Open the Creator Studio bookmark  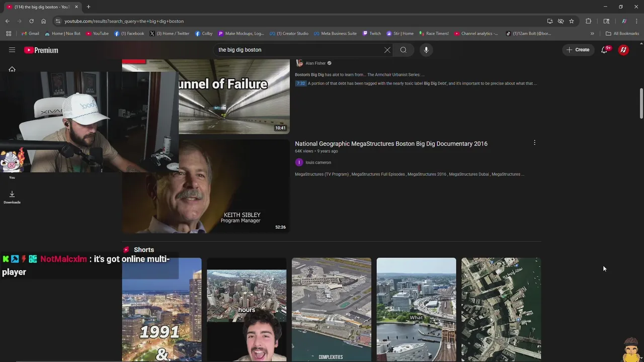pyautogui.click(x=289, y=34)
